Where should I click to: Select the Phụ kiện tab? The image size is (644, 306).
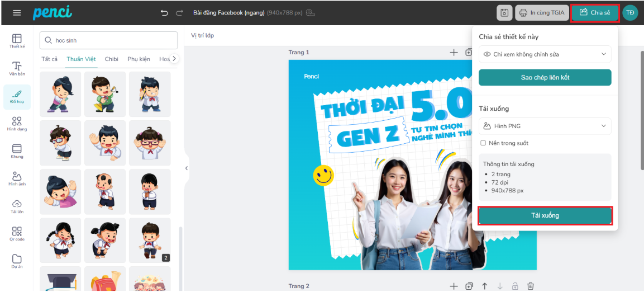point(139,59)
